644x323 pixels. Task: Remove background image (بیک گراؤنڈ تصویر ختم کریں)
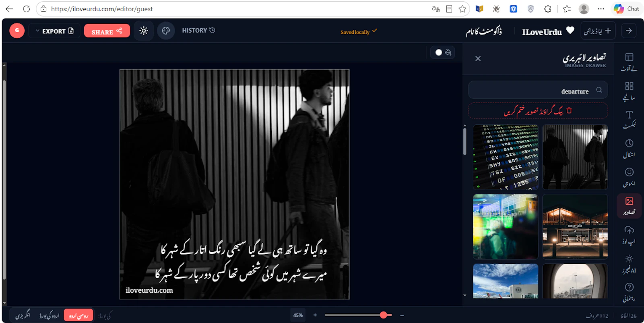(x=538, y=111)
